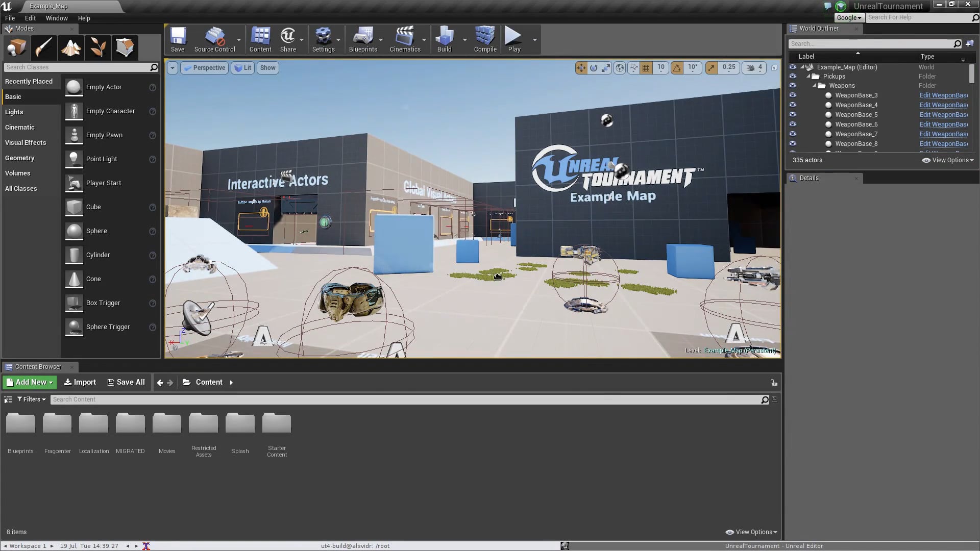This screenshot has width=980, height=551.
Task: Select the Geometry category tab
Action: 20,158
